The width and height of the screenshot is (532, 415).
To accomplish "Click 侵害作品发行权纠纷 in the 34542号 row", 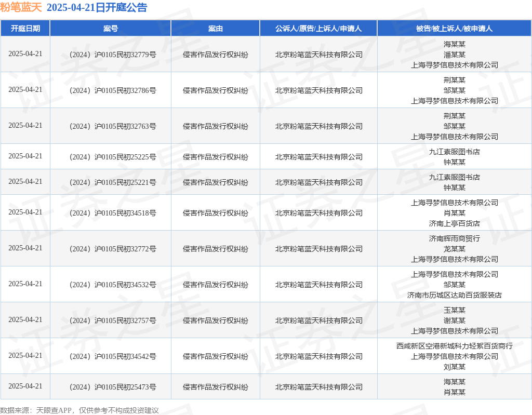I will (x=216, y=356).
